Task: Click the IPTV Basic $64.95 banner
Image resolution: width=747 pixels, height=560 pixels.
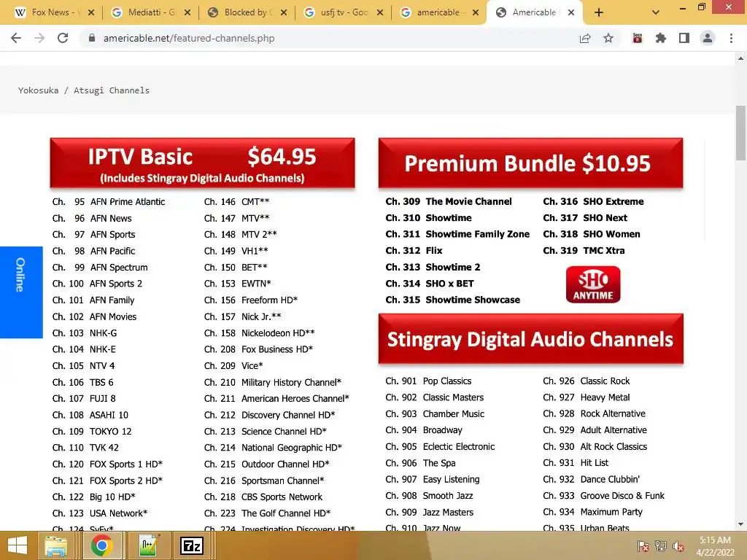Action: tap(203, 163)
